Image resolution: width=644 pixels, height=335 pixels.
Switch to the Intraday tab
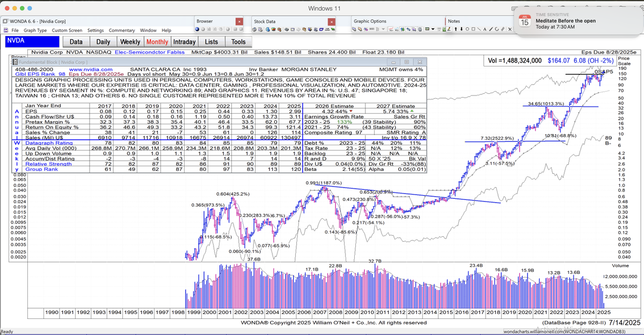[184, 42]
